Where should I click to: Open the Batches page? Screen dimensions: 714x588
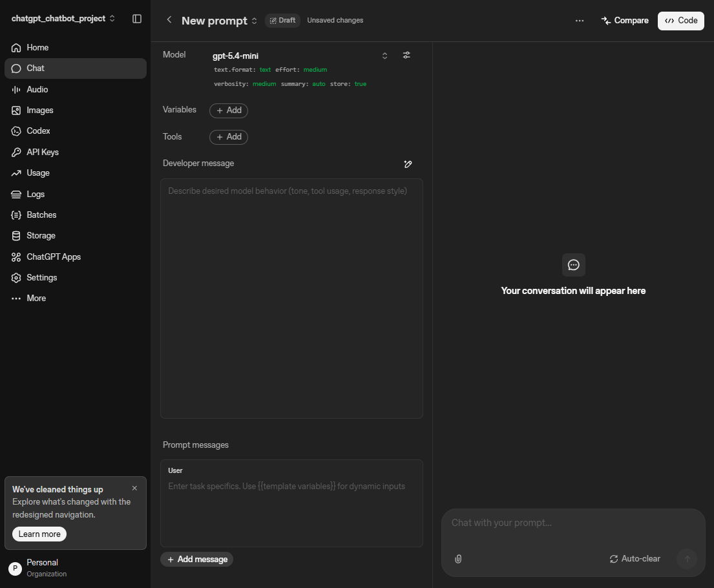pyautogui.click(x=76, y=215)
